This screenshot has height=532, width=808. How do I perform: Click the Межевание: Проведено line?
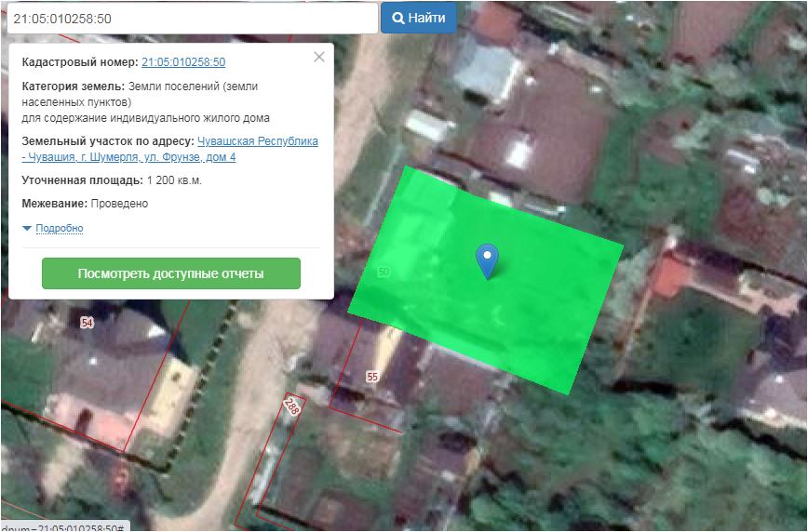(85, 204)
